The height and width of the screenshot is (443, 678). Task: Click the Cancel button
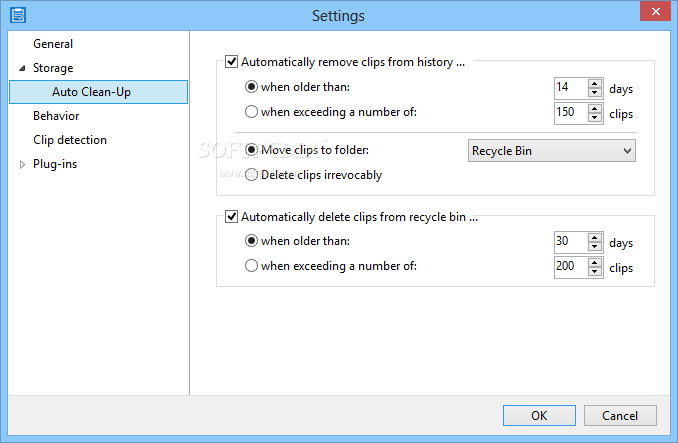click(620, 415)
